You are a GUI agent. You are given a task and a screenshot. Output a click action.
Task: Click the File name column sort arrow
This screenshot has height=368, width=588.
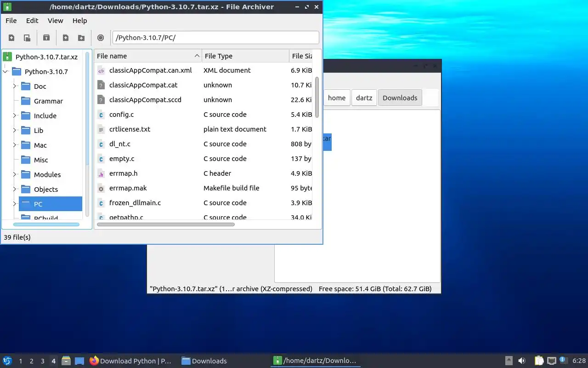click(x=197, y=56)
